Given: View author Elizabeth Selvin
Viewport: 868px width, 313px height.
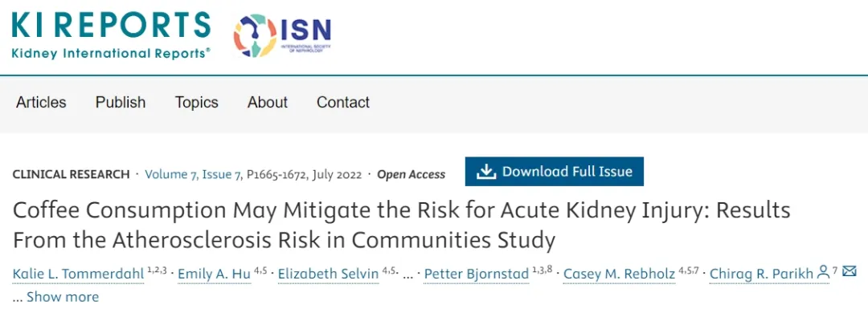Looking at the screenshot, I should click(x=328, y=273).
